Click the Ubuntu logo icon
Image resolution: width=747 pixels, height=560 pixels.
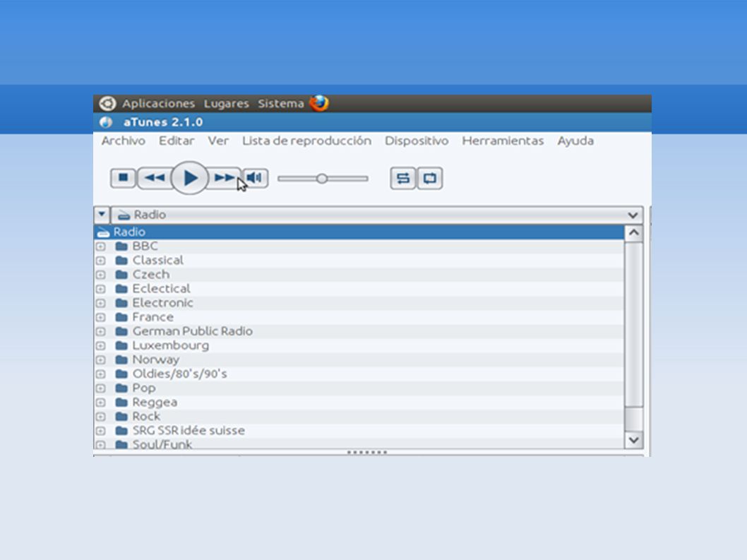[107, 103]
